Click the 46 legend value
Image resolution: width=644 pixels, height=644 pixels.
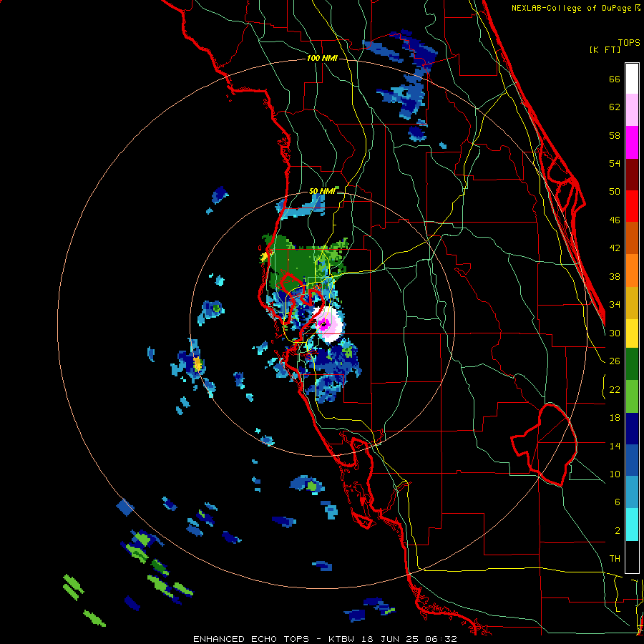[615, 220]
